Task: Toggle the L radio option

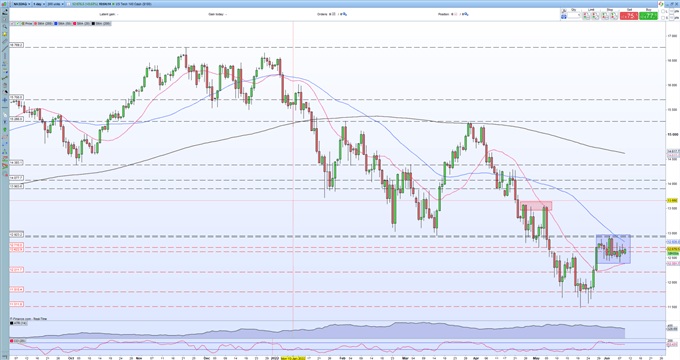Action: click(x=663, y=11)
